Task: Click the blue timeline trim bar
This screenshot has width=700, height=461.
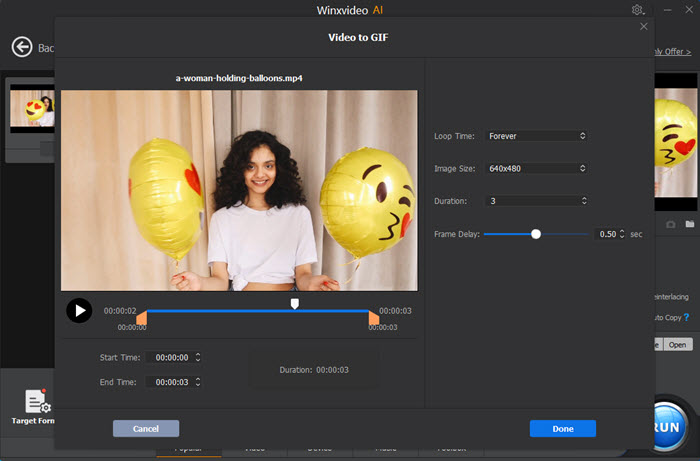Action: pyautogui.click(x=258, y=311)
